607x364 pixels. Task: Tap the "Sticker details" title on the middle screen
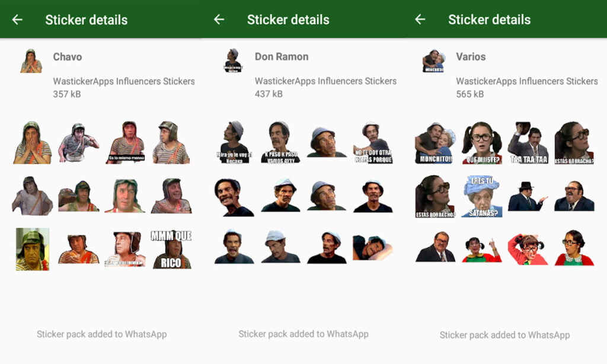point(289,20)
